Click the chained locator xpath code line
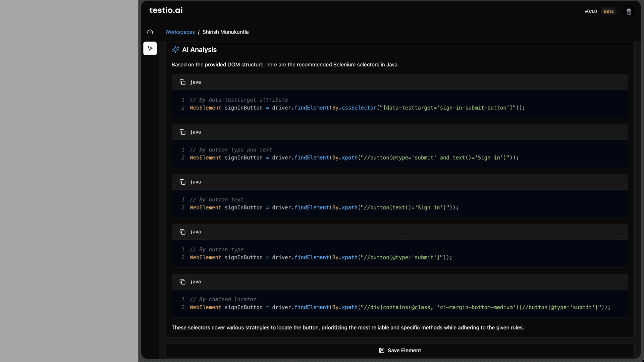Viewport: 644px width, 362px height. (399, 307)
